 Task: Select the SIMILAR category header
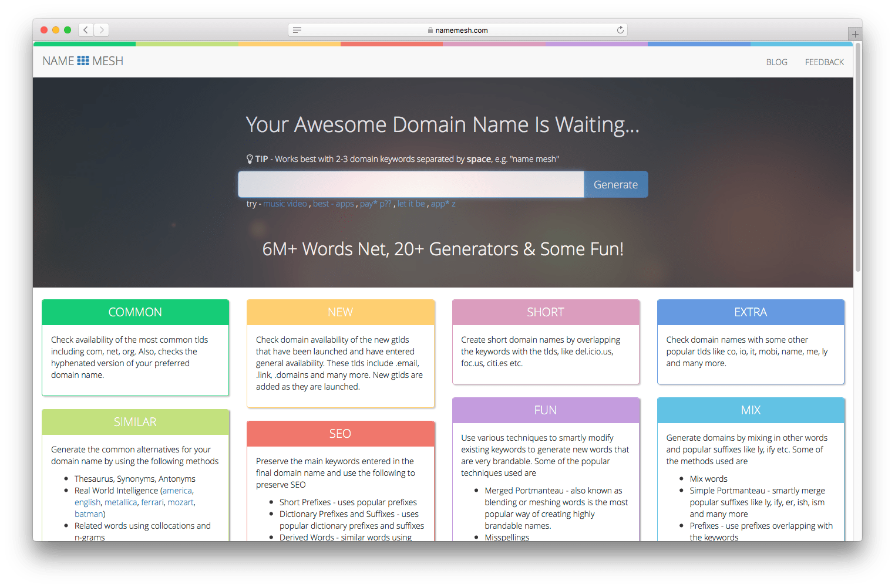point(135,422)
